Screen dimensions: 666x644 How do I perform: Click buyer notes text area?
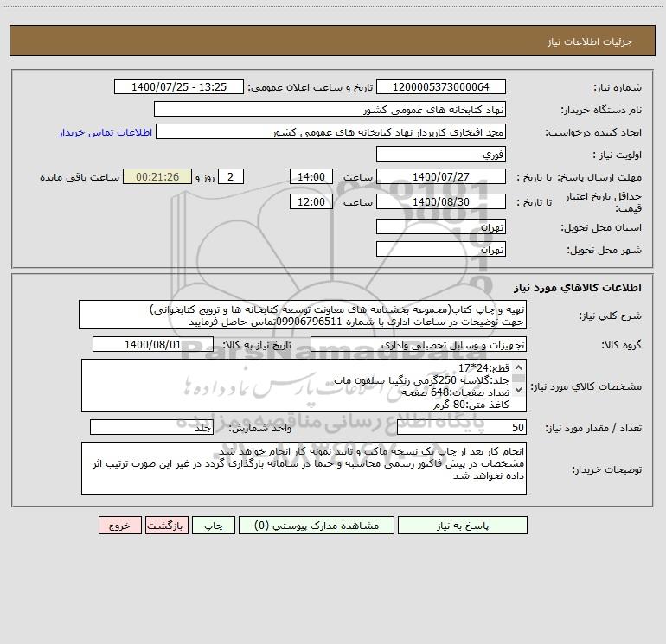click(304, 469)
